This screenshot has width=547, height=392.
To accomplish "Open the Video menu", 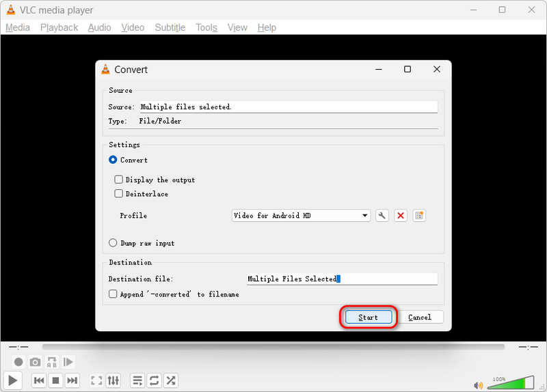I will [133, 27].
